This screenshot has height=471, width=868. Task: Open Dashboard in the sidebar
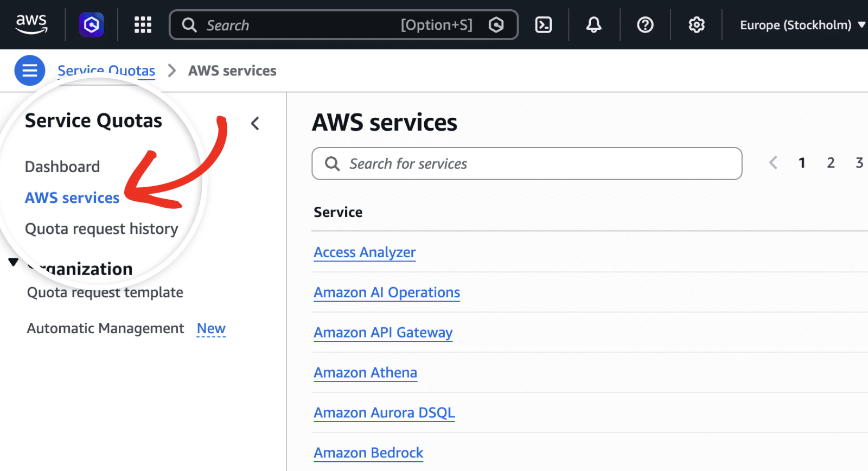(x=62, y=167)
